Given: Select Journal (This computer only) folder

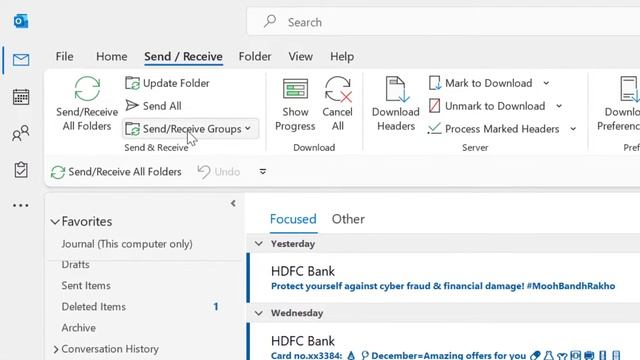Looking at the screenshot, I should 127,244.
